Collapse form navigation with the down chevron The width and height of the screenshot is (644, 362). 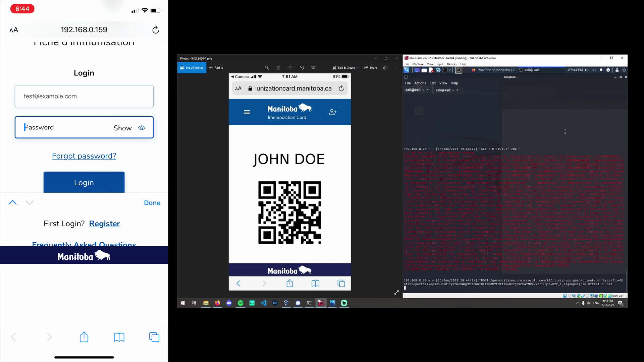[29, 202]
